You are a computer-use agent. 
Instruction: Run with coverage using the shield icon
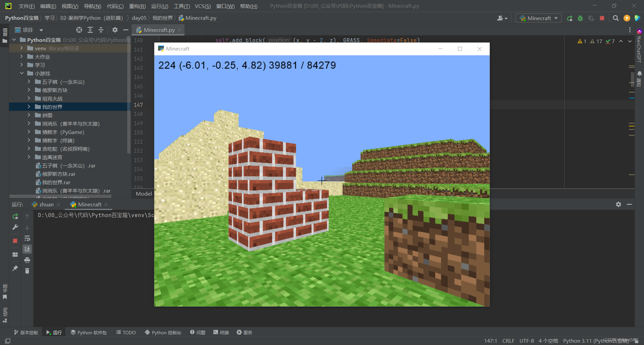(x=591, y=18)
